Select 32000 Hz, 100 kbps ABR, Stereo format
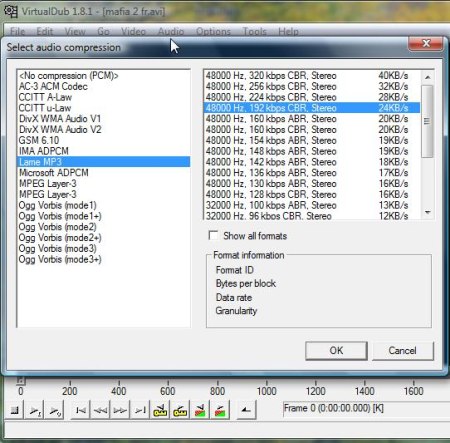Image resolution: width=450 pixels, height=443 pixels. [x=312, y=205]
